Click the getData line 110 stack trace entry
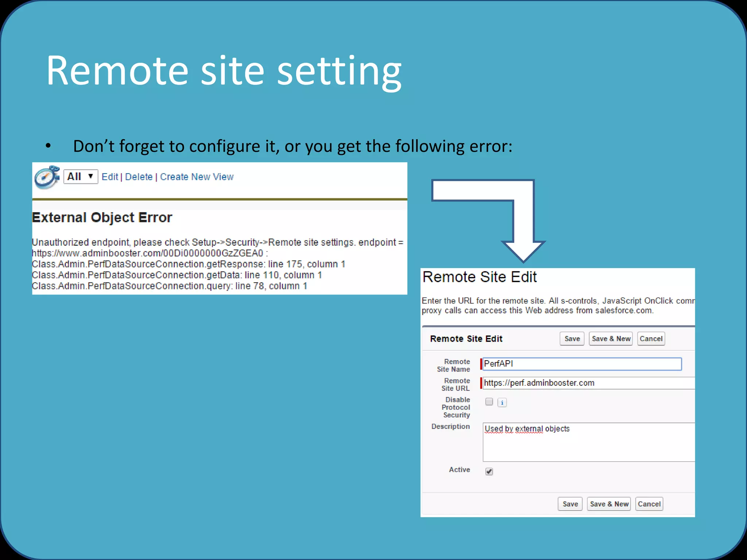 (x=177, y=275)
